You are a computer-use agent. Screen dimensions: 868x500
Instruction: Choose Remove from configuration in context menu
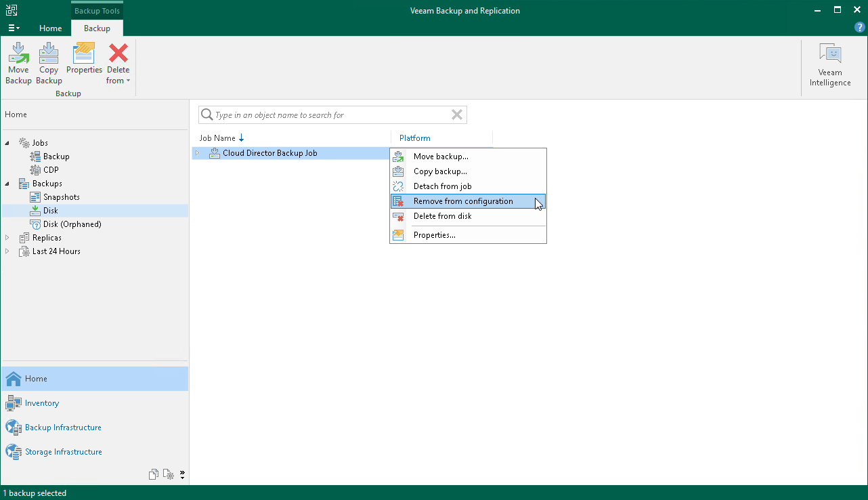click(x=463, y=201)
